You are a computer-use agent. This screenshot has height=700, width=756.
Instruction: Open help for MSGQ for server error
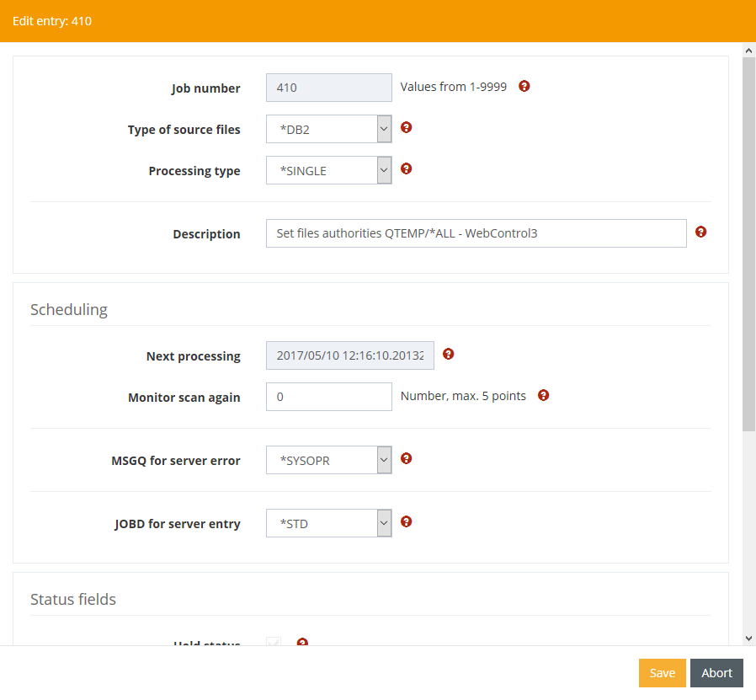point(406,458)
